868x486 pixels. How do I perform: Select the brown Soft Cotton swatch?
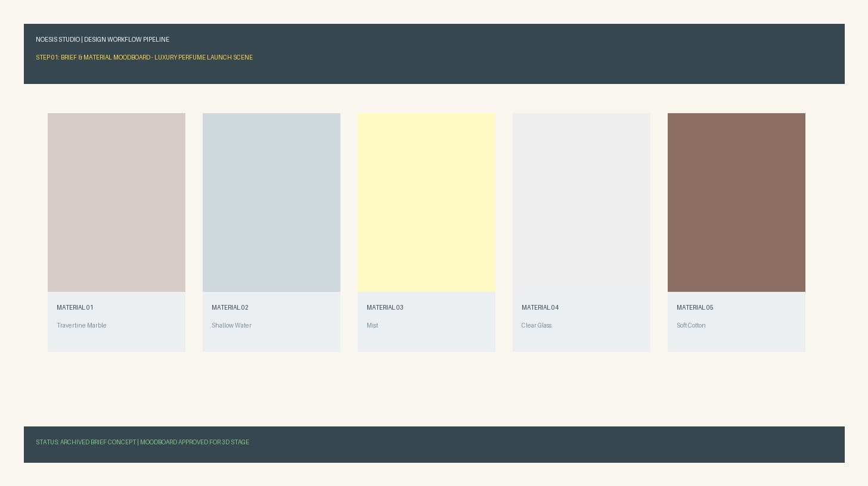pyautogui.click(x=736, y=202)
